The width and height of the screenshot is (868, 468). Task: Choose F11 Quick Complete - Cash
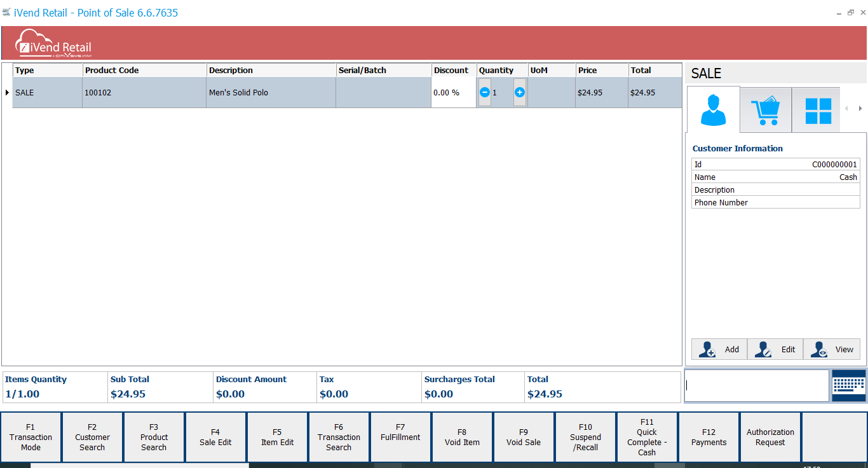click(648, 437)
